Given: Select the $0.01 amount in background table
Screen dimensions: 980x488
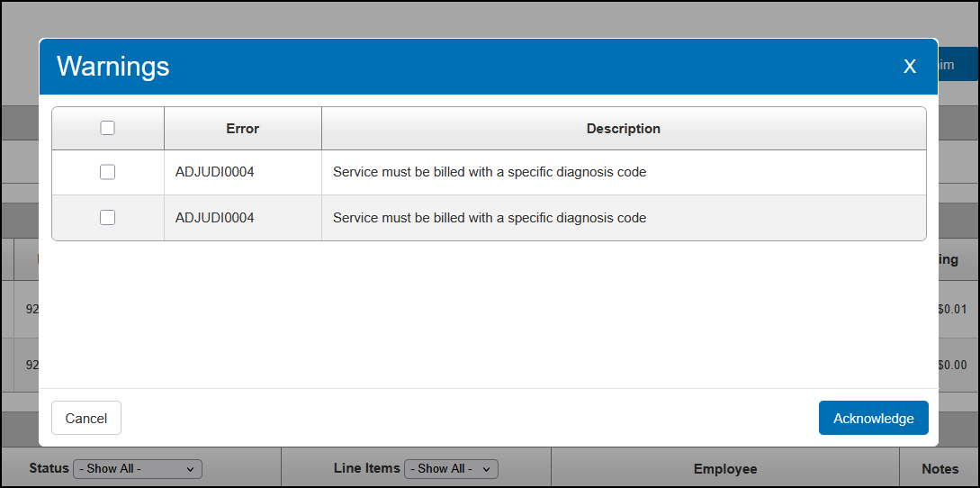Looking at the screenshot, I should click(x=952, y=309).
